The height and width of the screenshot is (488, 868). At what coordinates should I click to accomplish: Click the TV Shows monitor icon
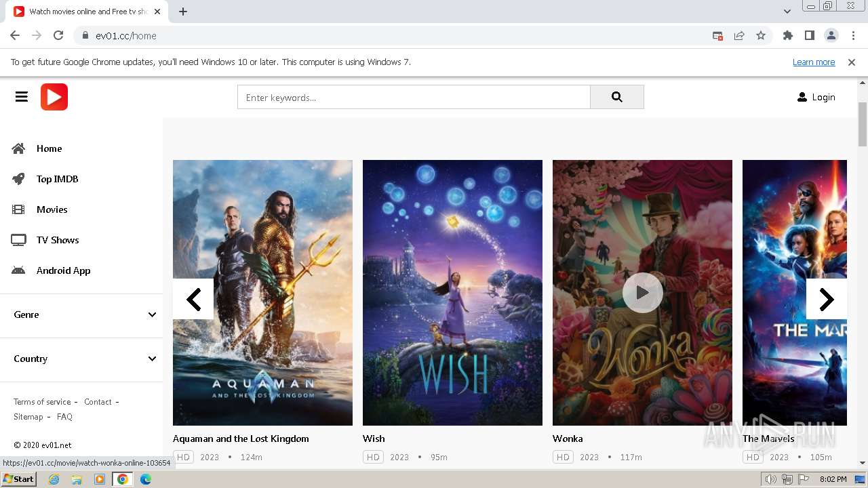pos(18,240)
